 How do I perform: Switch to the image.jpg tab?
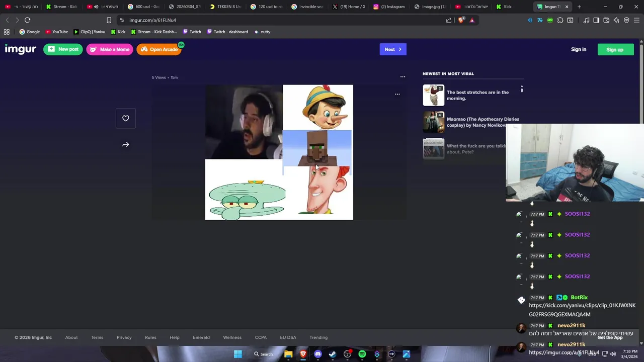[x=431, y=7]
